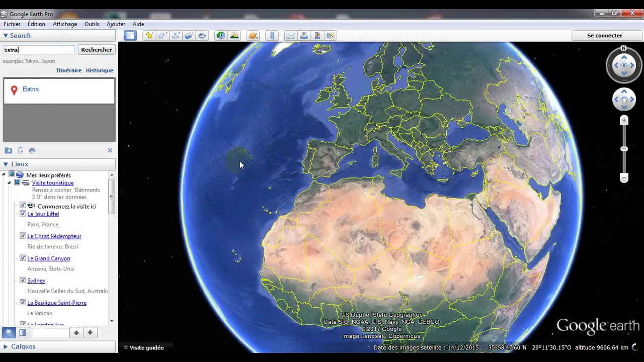Print search results with printer icon
This screenshot has width=644, height=362.
(32, 150)
